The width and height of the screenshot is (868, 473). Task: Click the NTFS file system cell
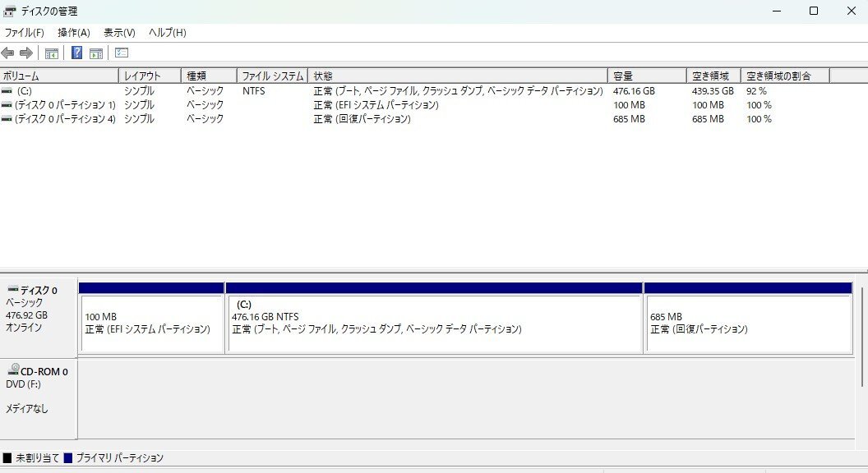click(253, 90)
